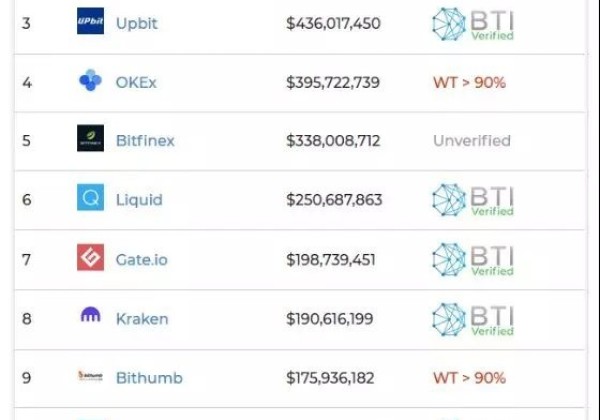
Task: Open the OKEx exchange link
Action: (136, 82)
